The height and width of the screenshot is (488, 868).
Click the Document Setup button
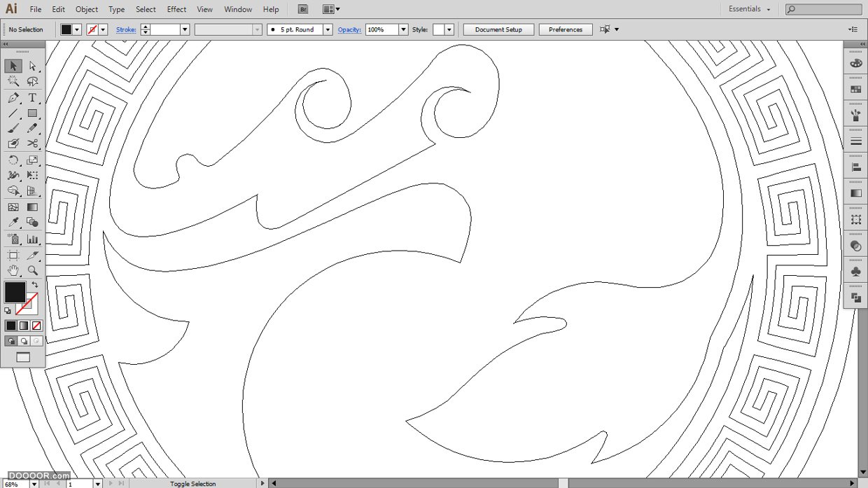498,29
